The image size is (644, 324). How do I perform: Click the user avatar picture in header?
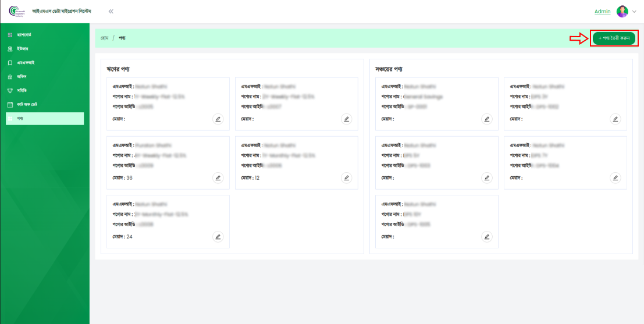coord(622,12)
